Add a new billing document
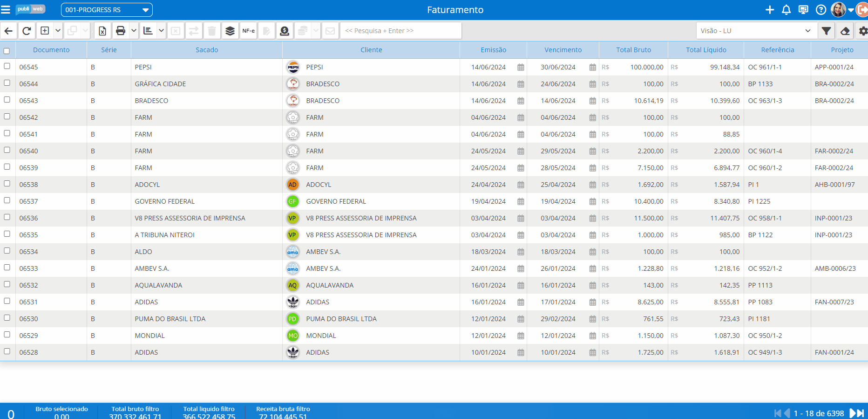868x419 pixels. pyautogui.click(x=45, y=31)
